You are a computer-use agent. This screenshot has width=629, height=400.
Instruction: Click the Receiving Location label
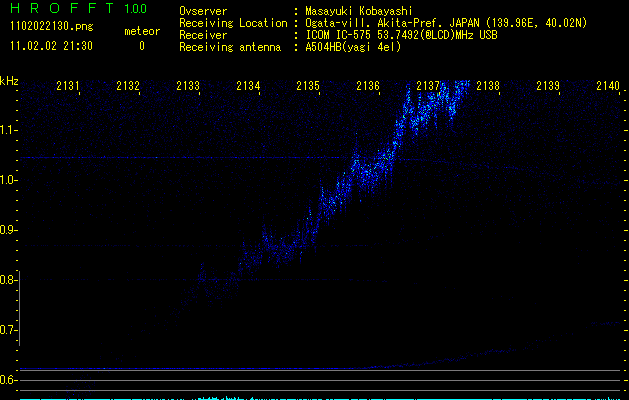pyautogui.click(x=233, y=23)
